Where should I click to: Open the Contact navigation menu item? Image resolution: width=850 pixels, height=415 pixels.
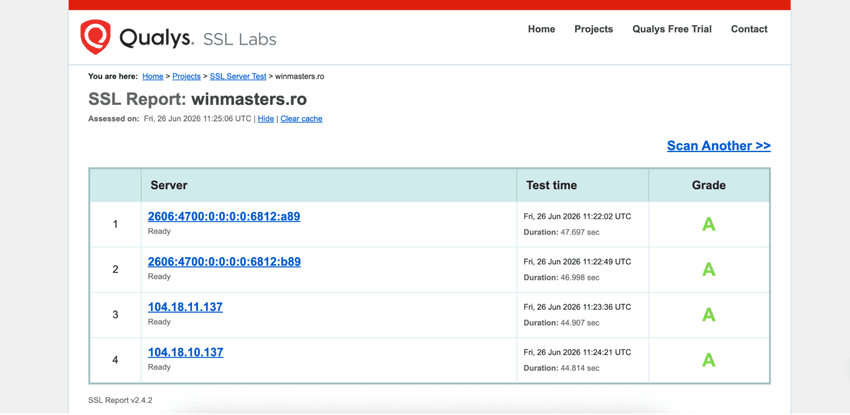pos(749,29)
